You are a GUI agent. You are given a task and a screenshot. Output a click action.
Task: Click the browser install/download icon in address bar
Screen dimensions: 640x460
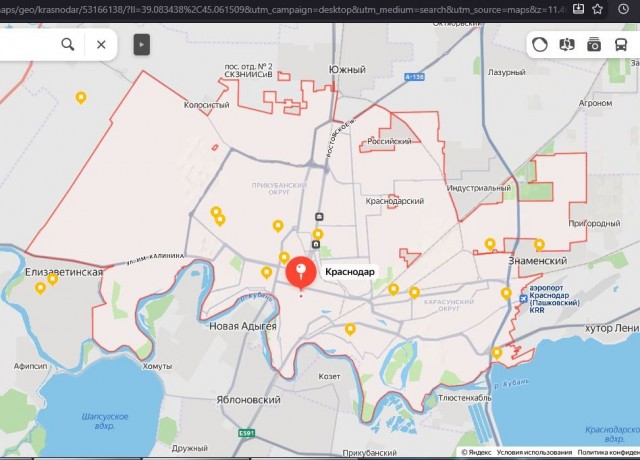[578, 9]
